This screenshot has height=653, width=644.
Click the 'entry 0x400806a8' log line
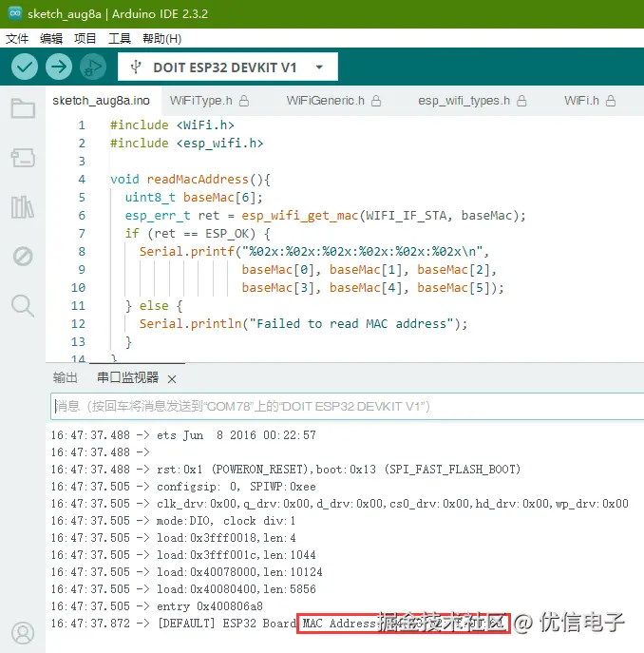coord(209,605)
